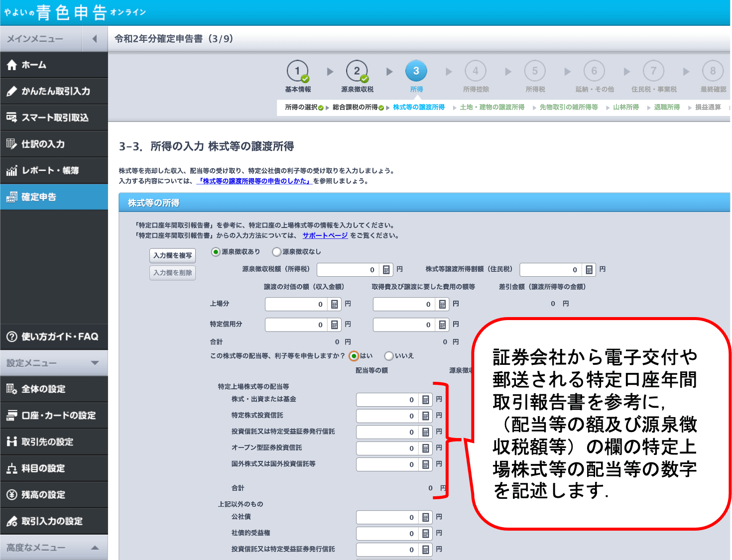Image resolution: width=732 pixels, height=560 pixels.
Task: Open calculator for 社債的受益権
Action: (425, 534)
